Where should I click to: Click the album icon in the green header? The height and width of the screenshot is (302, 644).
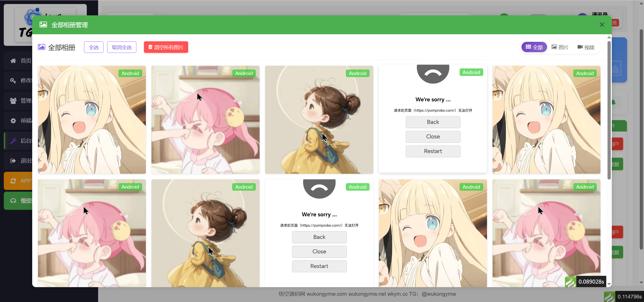(x=43, y=25)
